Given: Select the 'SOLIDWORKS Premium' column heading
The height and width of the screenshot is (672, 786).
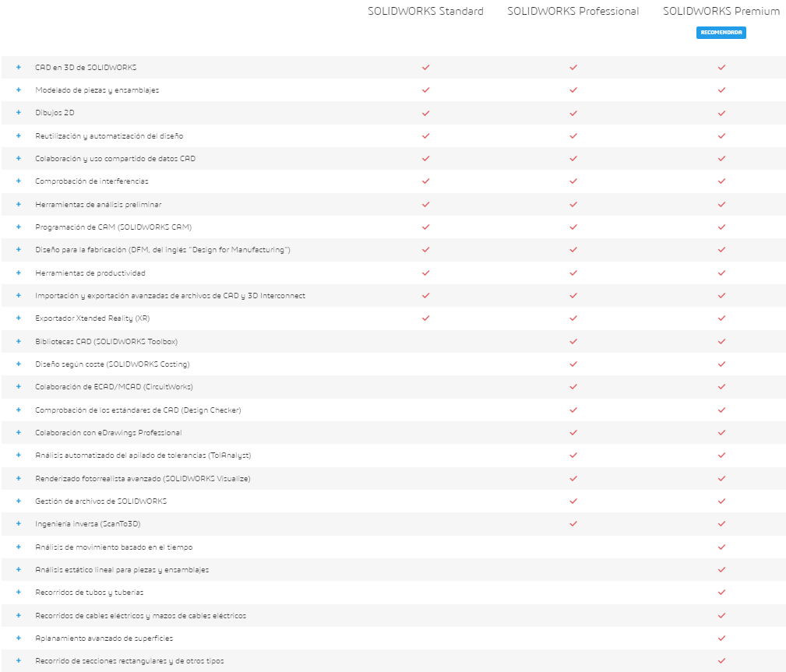Looking at the screenshot, I should pyautogui.click(x=721, y=11).
